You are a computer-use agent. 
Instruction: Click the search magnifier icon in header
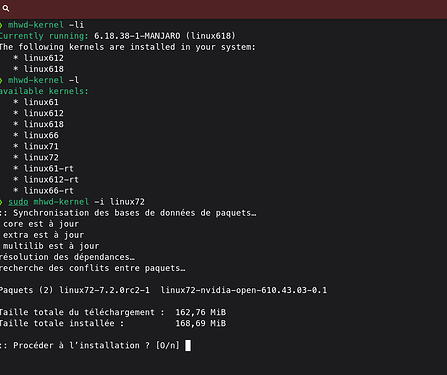pyautogui.click(x=6, y=8)
